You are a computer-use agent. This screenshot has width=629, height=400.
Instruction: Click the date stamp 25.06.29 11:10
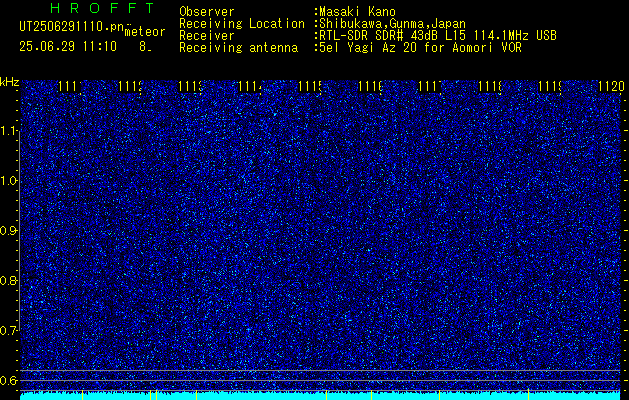click(x=68, y=47)
